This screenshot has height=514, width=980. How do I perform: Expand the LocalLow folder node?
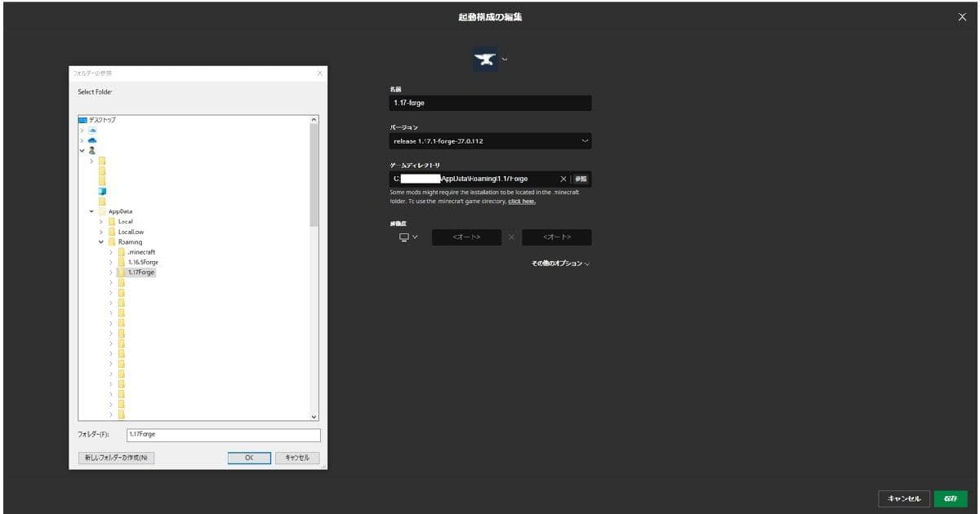pyautogui.click(x=101, y=232)
